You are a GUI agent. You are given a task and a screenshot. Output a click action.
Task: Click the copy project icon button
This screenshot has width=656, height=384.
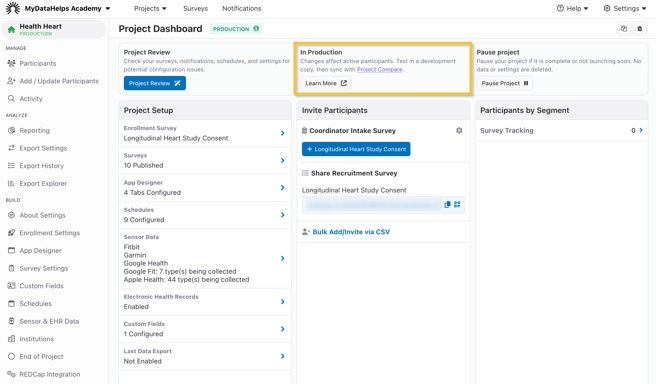pyautogui.click(x=624, y=28)
